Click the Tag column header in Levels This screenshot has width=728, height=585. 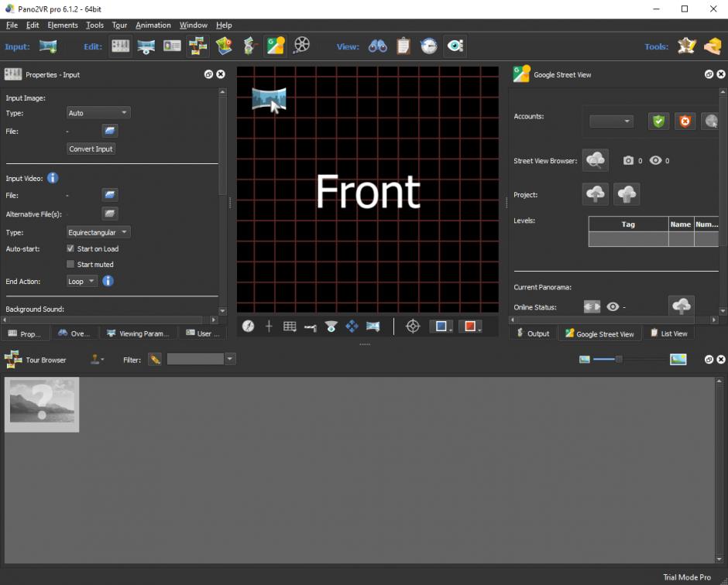point(628,224)
